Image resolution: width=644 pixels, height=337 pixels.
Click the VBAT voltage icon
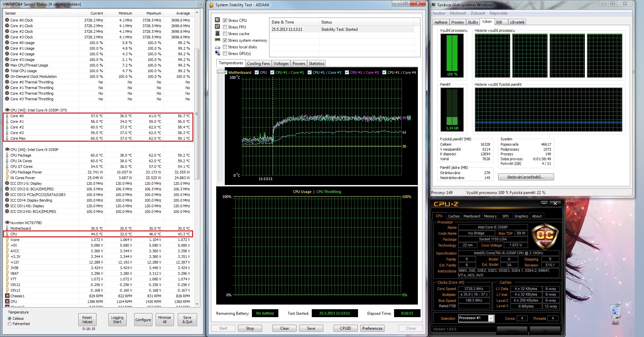point(7,273)
